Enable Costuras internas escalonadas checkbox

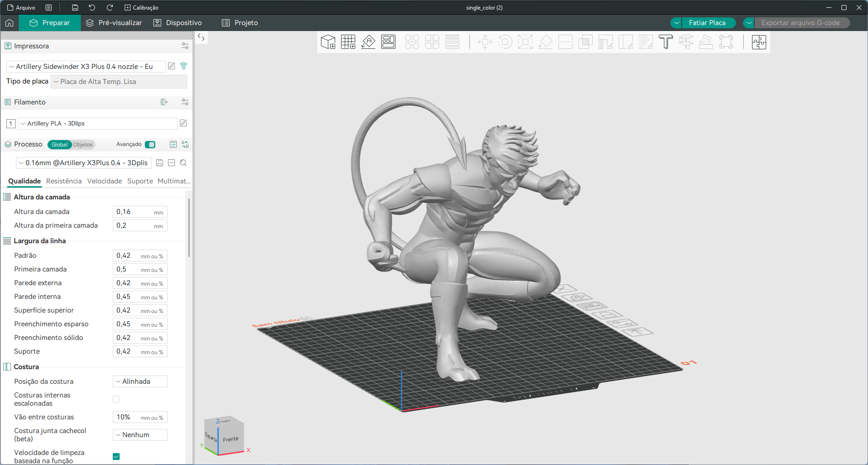point(116,399)
